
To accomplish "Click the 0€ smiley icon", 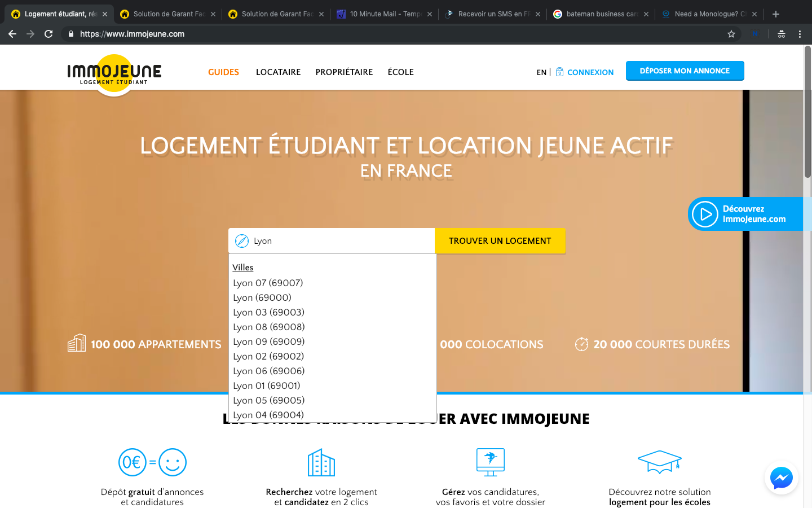I will [152, 462].
